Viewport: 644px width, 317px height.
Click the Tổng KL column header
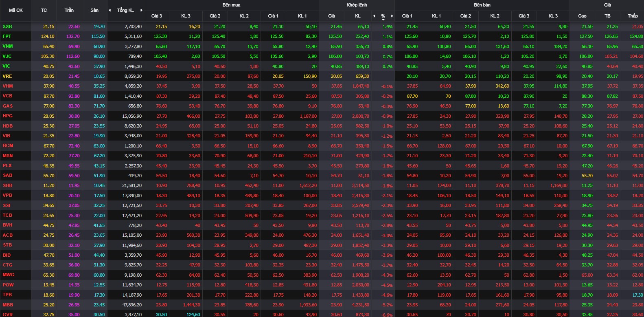point(125,10)
